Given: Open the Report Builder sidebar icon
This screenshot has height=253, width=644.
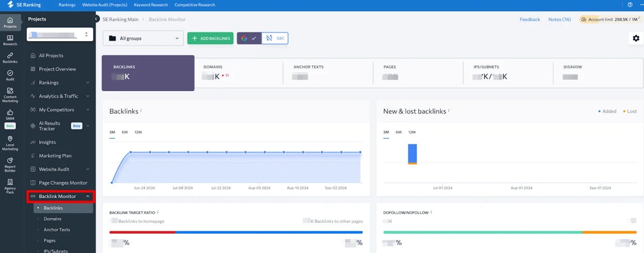Looking at the screenshot, I should point(10,165).
